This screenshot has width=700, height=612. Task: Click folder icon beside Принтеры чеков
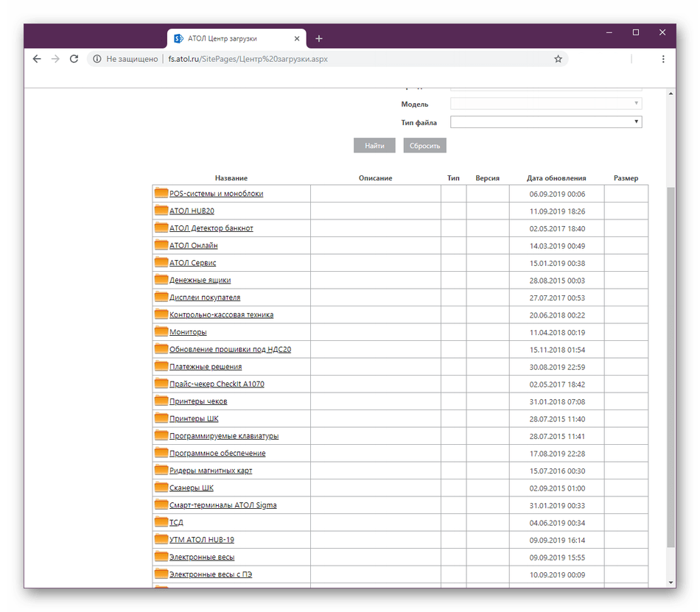tap(161, 401)
